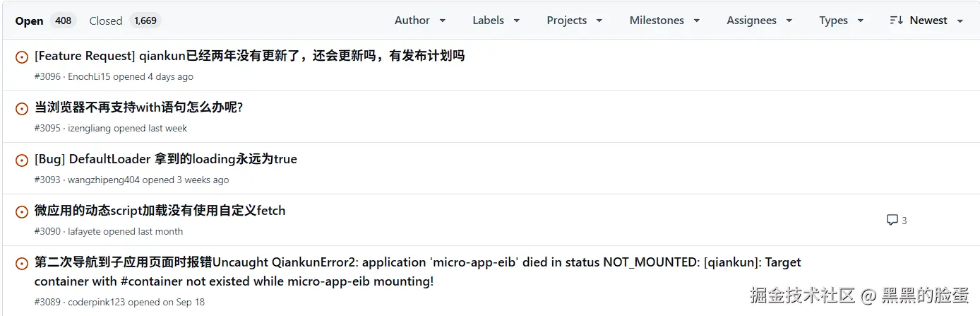
Task: Click sort arrows icon beside Newest
Action: point(897,21)
